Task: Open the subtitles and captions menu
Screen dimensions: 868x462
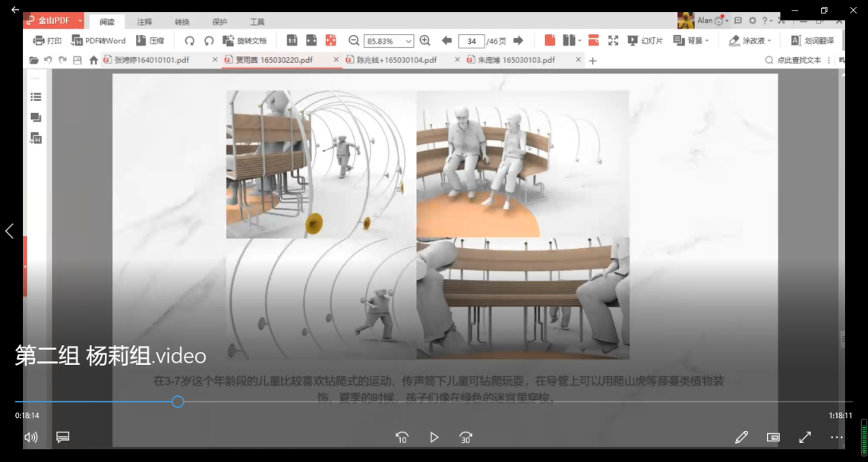Action: (x=63, y=437)
